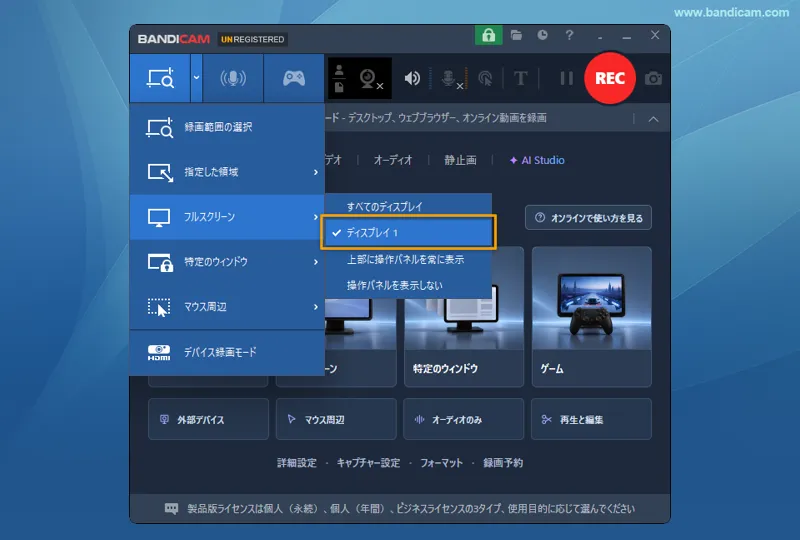Screen dimensions: 800x540
Task: Click マウス周辺 button in bottom row
Action: pos(336,419)
